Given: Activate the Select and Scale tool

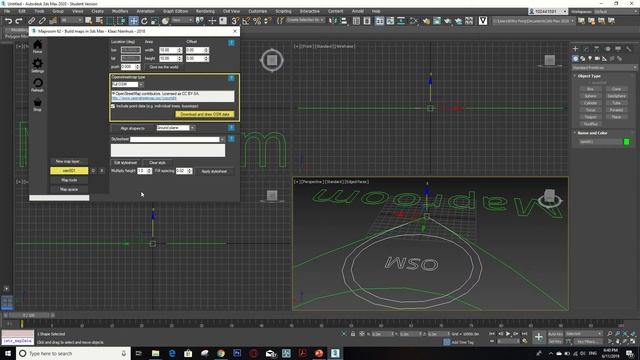Looking at the screenshot, I should click(x=155, y=20).
